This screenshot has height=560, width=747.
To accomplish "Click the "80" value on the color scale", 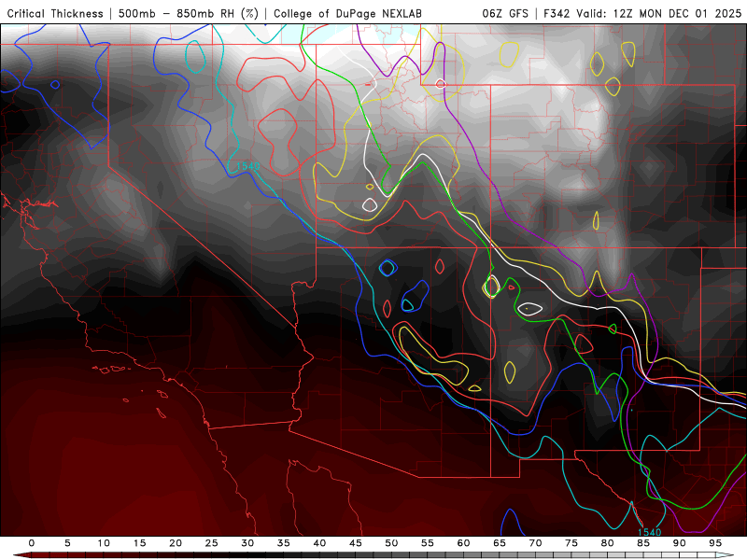I will point(608,543).
